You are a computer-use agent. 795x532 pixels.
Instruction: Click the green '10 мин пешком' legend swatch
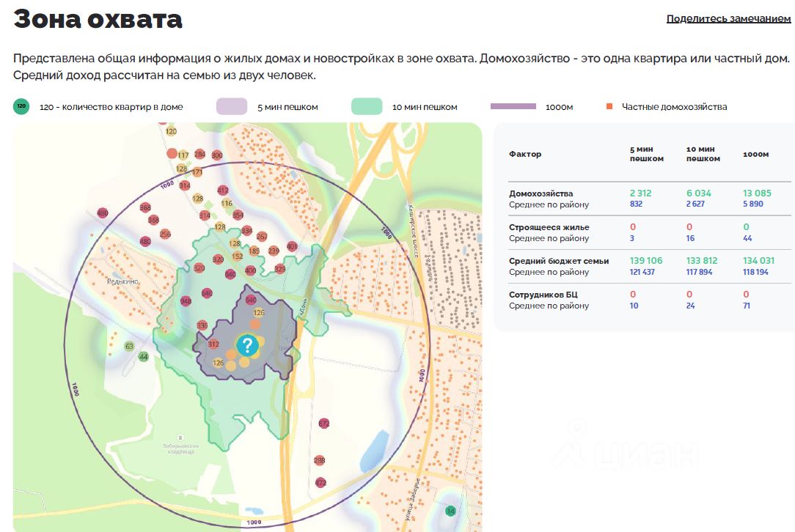pyautogui.click(x=367, y=106)
